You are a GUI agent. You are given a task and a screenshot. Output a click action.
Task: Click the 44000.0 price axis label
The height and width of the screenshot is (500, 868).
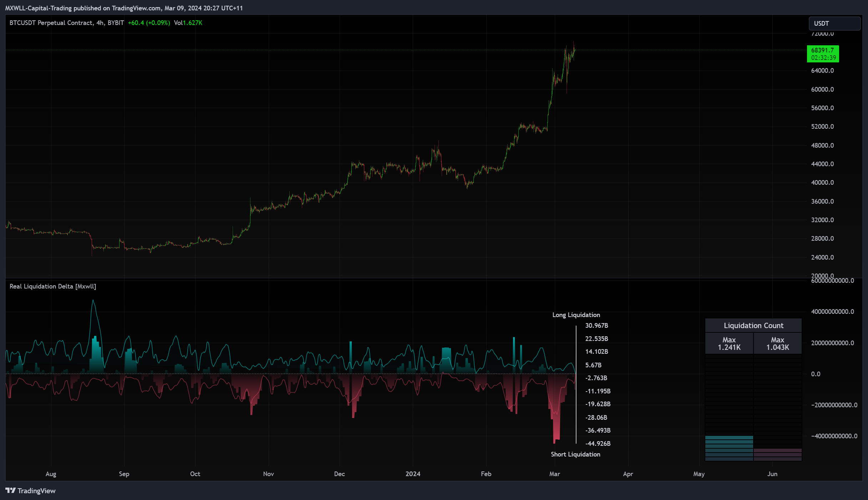[822, 164]
